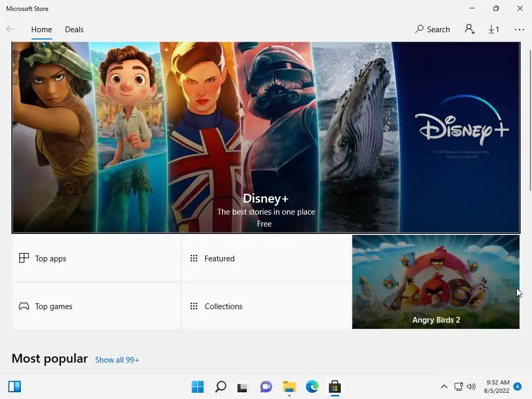This screenshot has height=399, width=532.
Task: Switch to the Home tab
Action: point(42,30)
